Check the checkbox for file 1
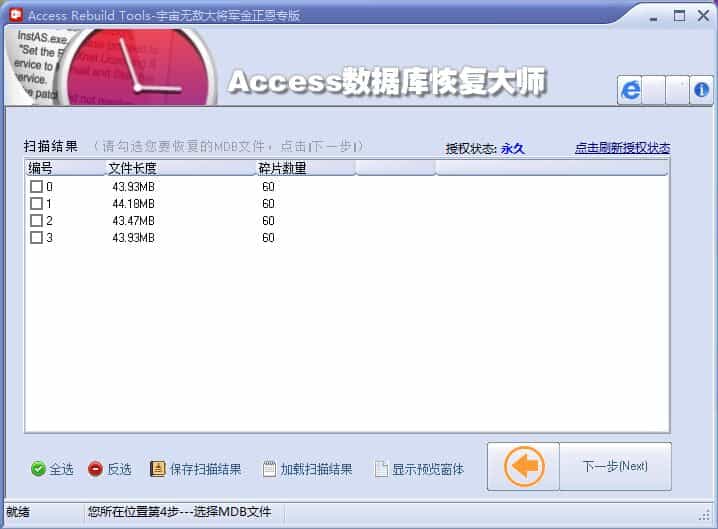The image size is (718, 529). pyautogui.click(x=36, y=203)
